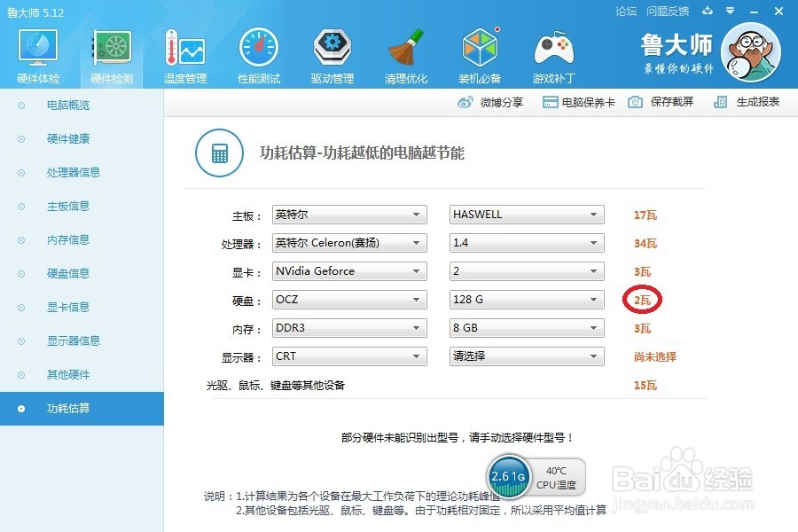Open the 论坛 forum link
The height and width of the screenshot is (532, 798).
[x=626, y=12]
